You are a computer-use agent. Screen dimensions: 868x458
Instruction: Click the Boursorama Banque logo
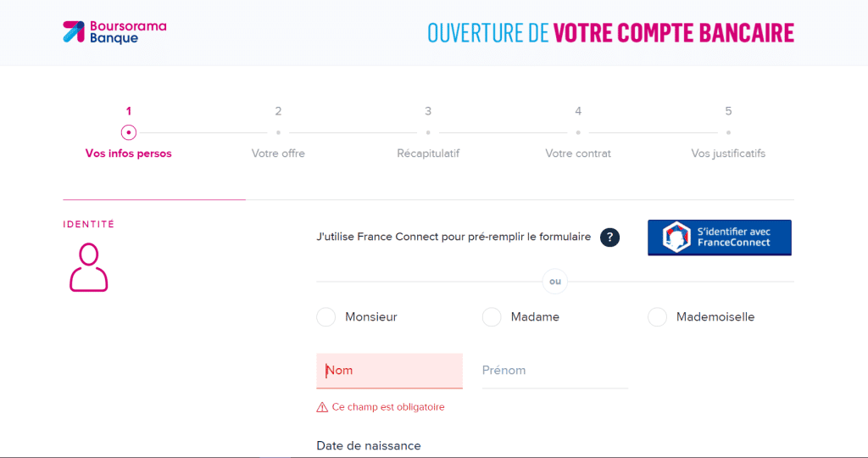coord(114,32)
